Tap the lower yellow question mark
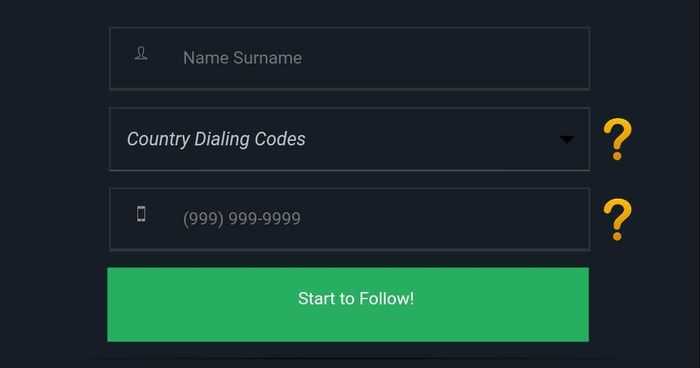The height and width of the screenshot is (368, 700). [x=617, y=219]
